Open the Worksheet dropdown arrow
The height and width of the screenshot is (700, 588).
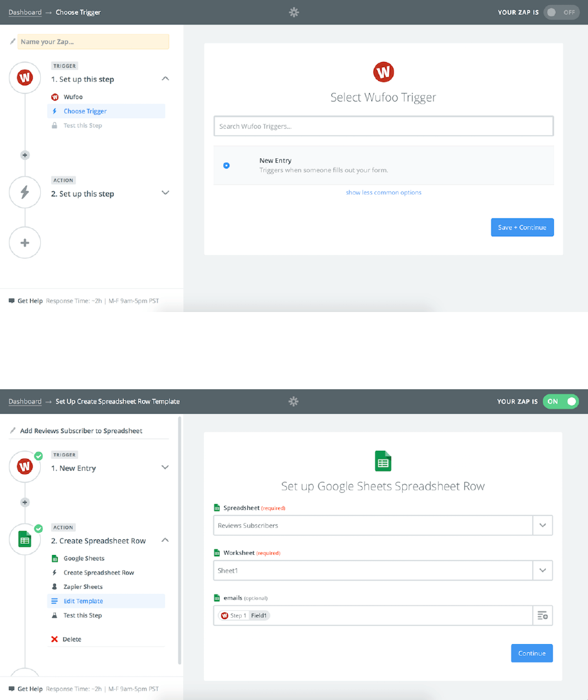(x=542, y=571)
